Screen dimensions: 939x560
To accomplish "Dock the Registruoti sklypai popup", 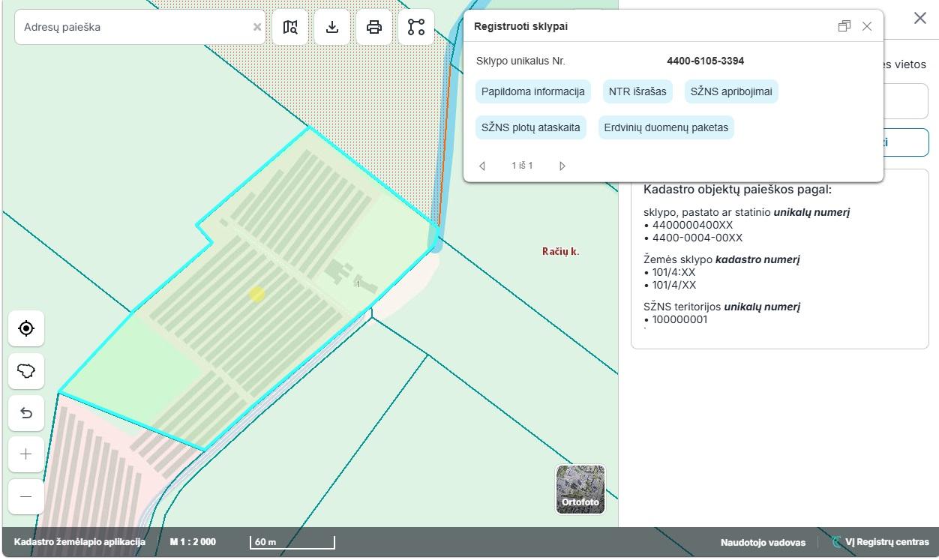I will (x=844, y=26).
